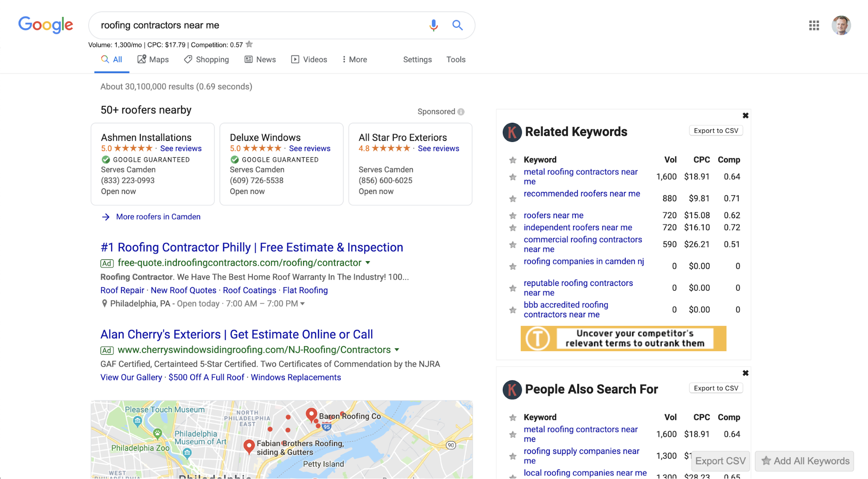This screenshot has width=868, height=479.
Task: Open the account profile picture
Action: (841, 25)
